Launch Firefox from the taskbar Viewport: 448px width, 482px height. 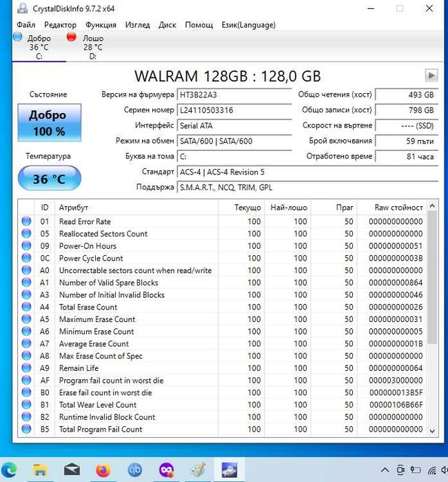(103, 470)
